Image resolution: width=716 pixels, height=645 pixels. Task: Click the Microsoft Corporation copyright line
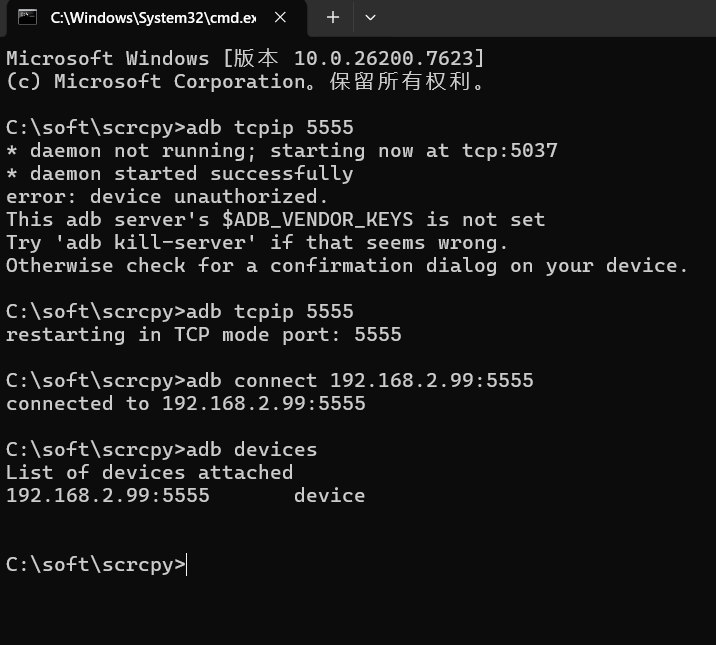tap(245, 82)
